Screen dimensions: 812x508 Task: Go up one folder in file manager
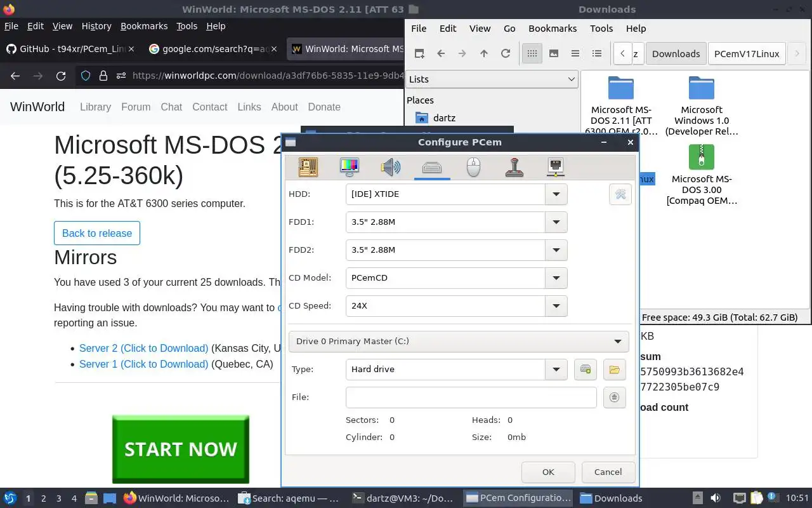pyautogui.click(x=484, y=53)
